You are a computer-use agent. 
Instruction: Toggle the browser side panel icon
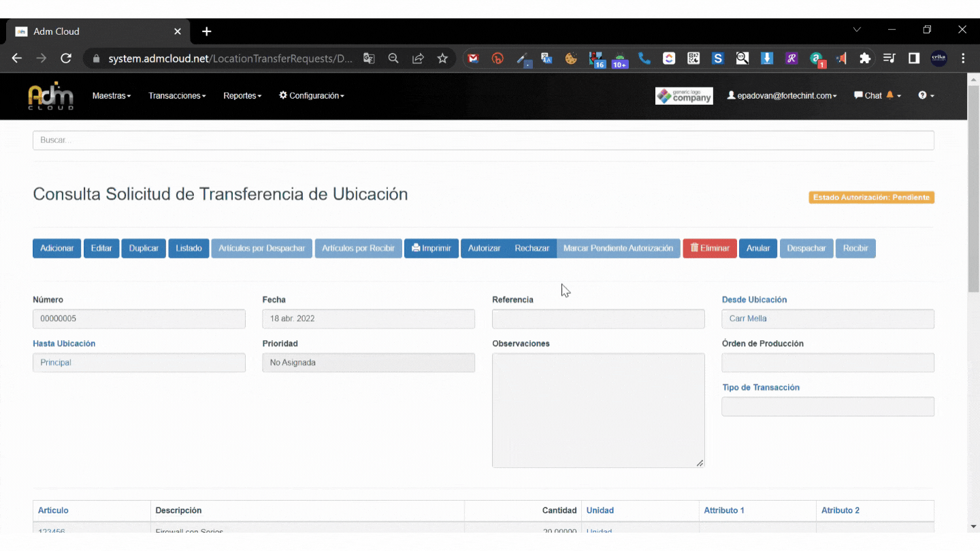(914, 59)
